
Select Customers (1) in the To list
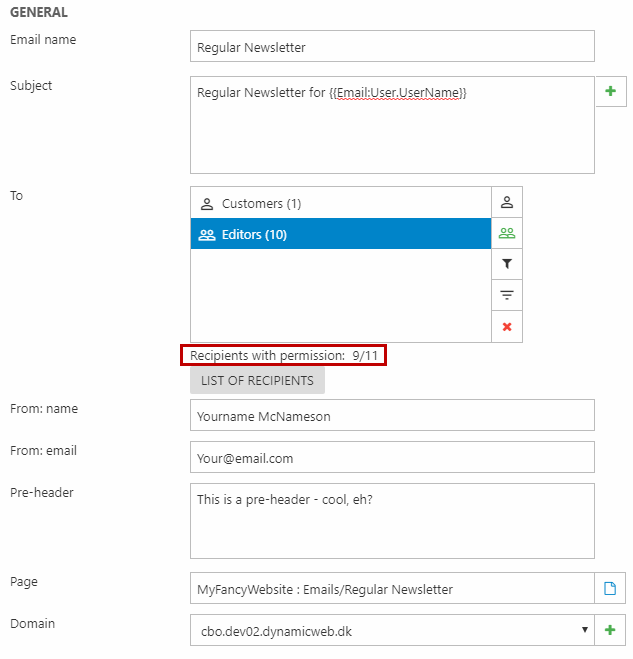[x=341, y=203]
